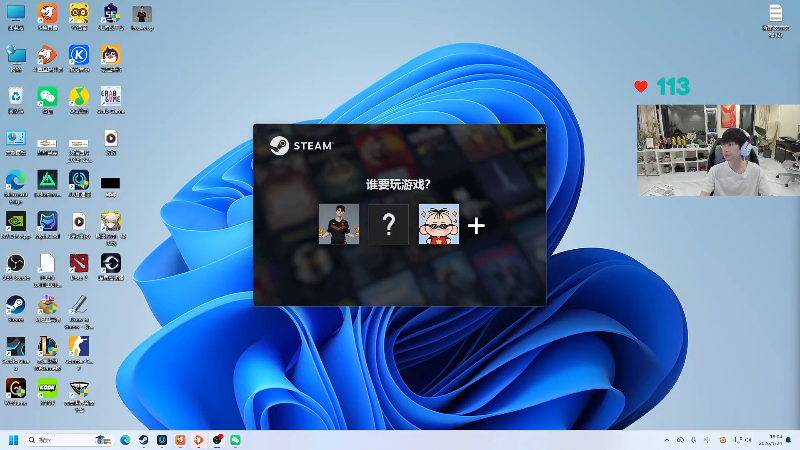Open the QQ Music desktop shortcut
Image resolution: width=800 pixels, height=450 pixels.
79,100
